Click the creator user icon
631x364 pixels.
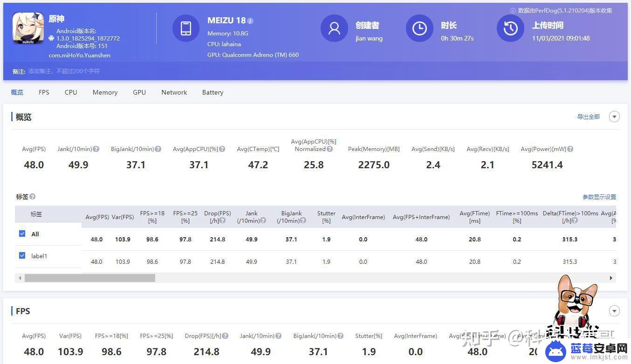coord(334,28)
